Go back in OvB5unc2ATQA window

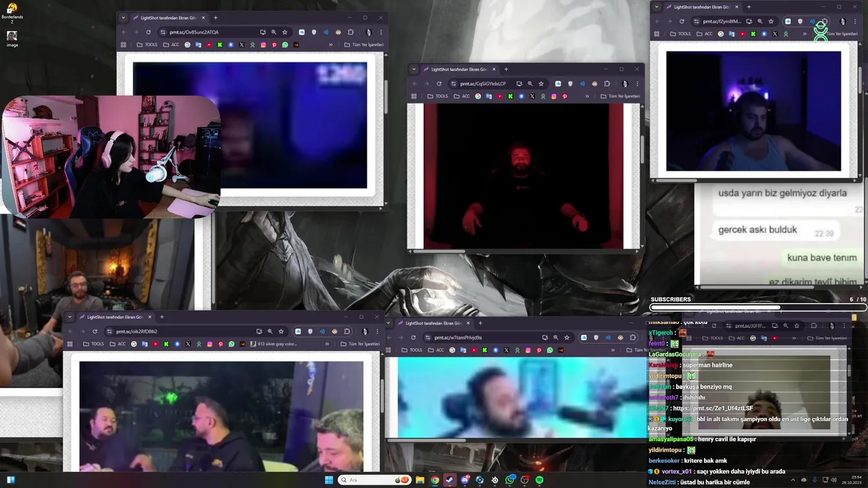124,32
